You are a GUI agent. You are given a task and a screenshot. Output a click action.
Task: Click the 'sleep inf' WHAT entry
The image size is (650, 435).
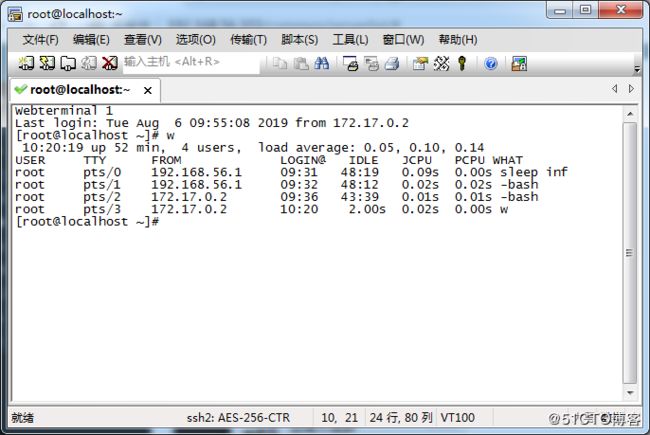pos(534,172)
